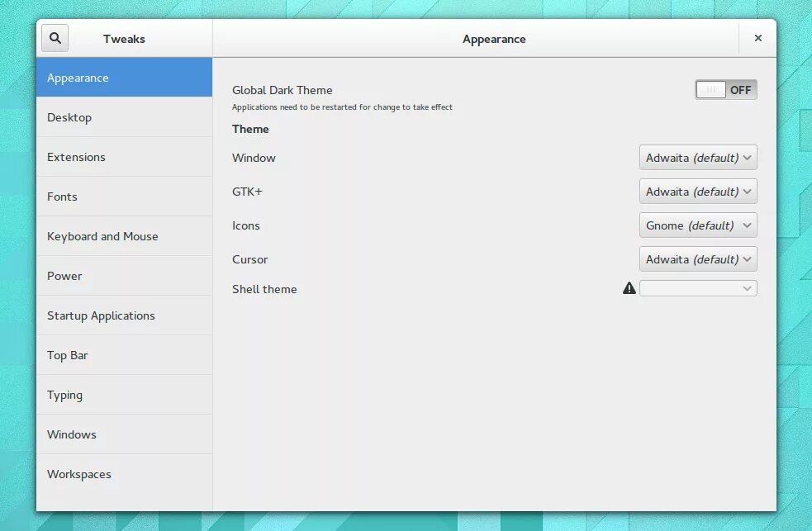Click the warning icon beside Shell theme

pos(629,287)
